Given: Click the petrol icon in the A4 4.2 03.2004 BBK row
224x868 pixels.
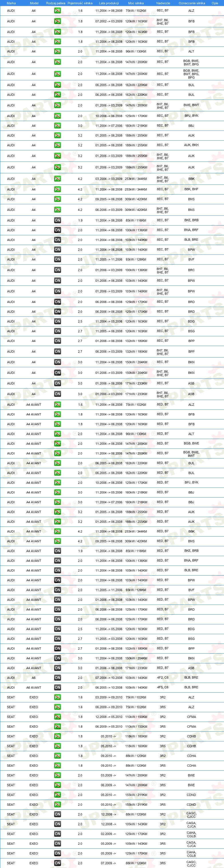Looking at the screenshot, I should (58, 178).
